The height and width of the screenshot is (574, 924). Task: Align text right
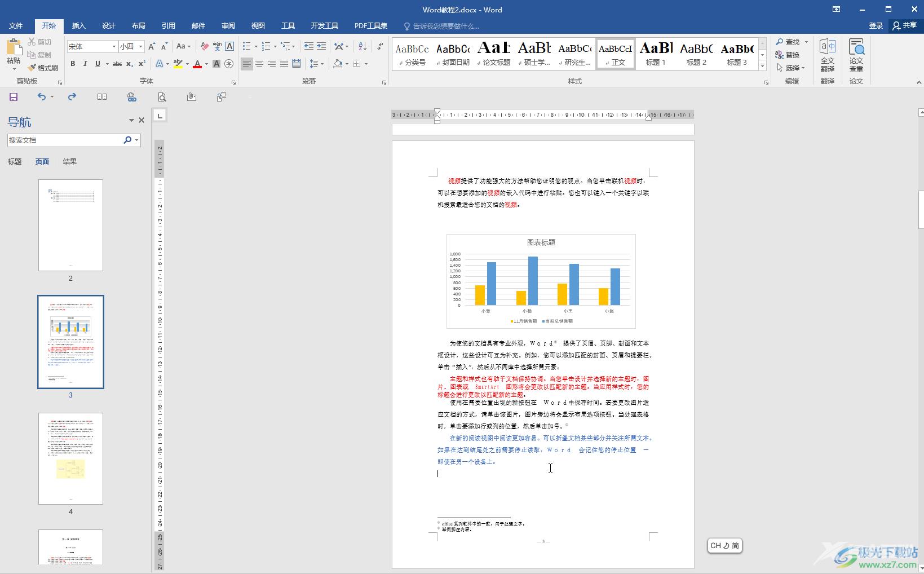(272, 64)
